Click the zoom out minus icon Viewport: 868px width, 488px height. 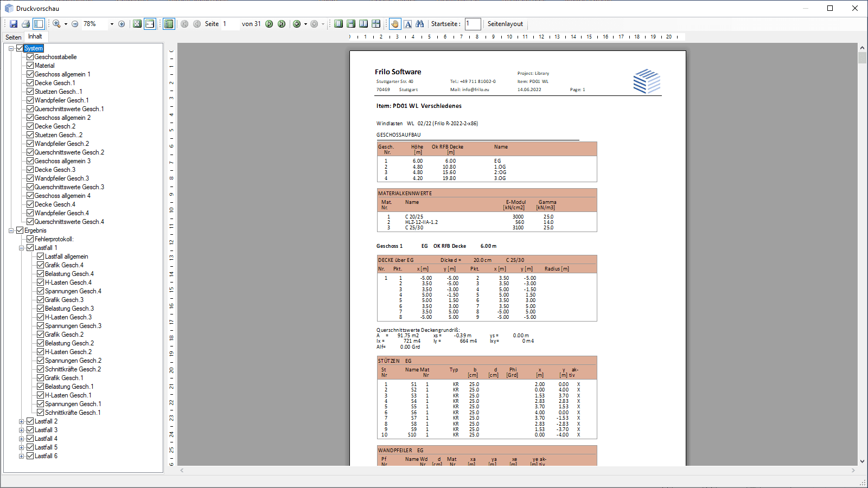click(75, 24)
